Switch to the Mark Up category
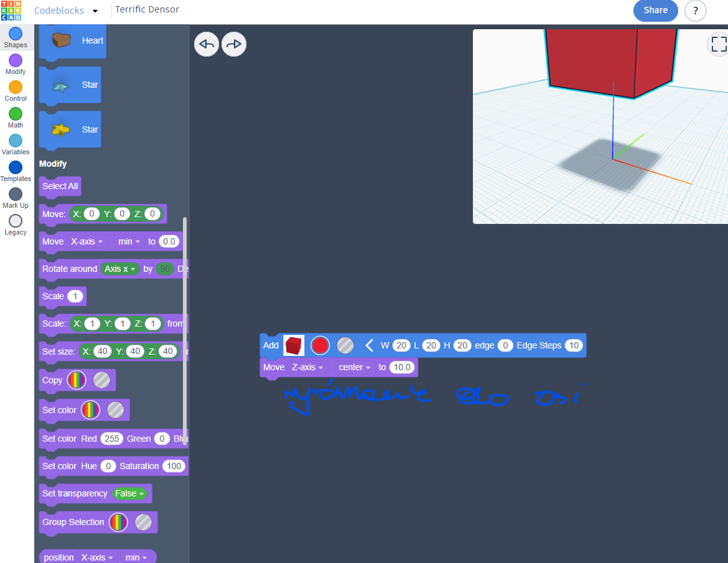728x563 pixels. click(x=16, y=194)
